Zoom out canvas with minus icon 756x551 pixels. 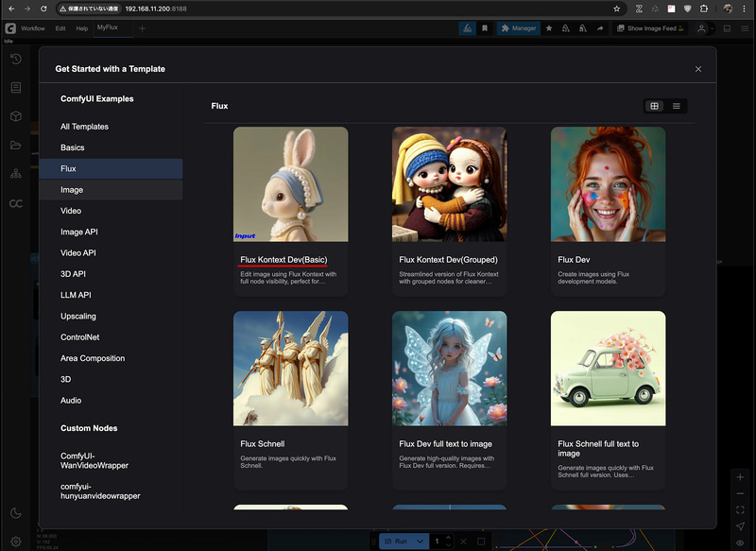click(740, 493)
